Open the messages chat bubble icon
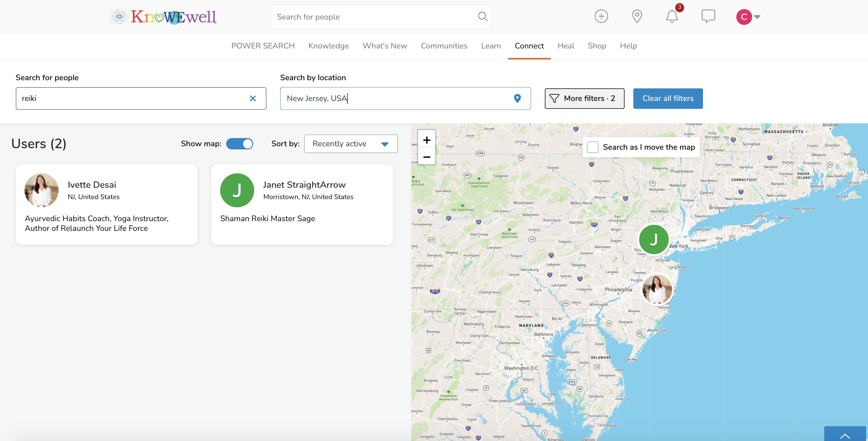868x441 pixels. click(x=708, y=16)
